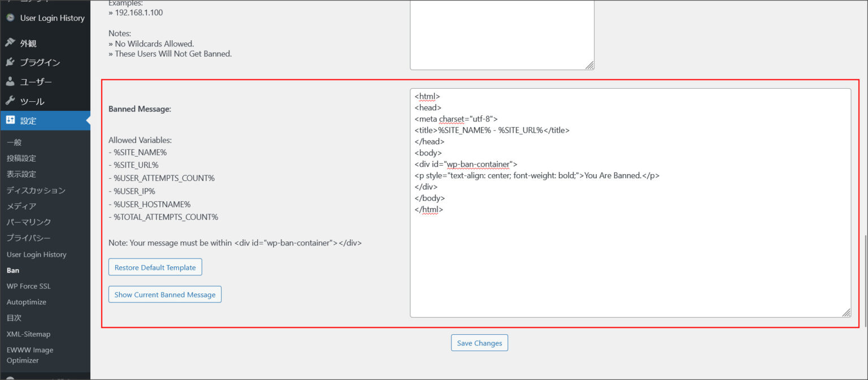Click the ユーザー person icon
This screenshot has width=868, height=380.
10,82
